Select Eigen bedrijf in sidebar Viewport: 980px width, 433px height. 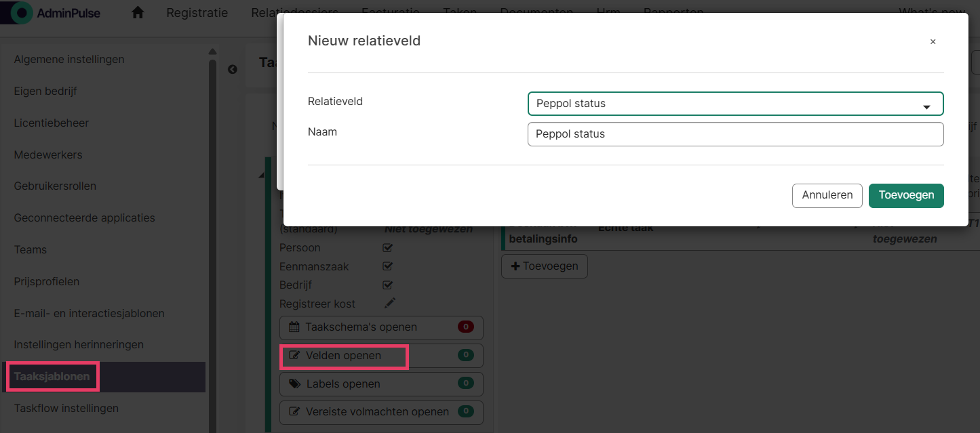click(46, 91)
